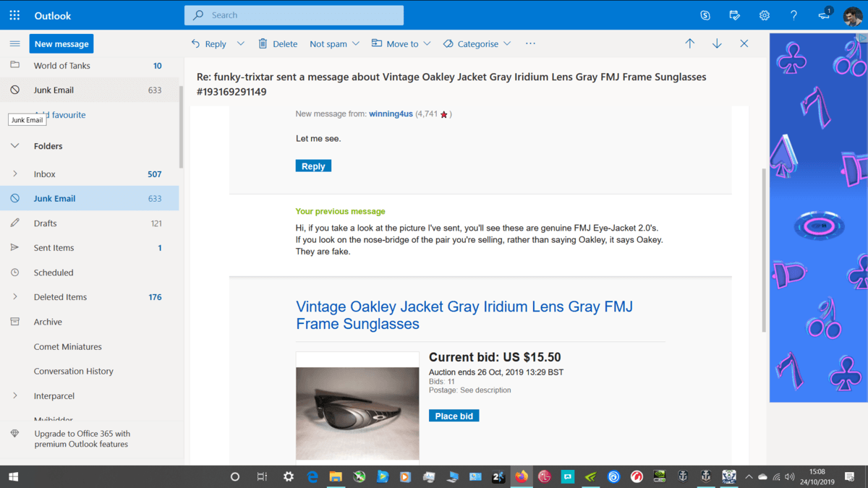868x488 pixels.
Task: Select the Drafts folder
Action: [45, 223]
